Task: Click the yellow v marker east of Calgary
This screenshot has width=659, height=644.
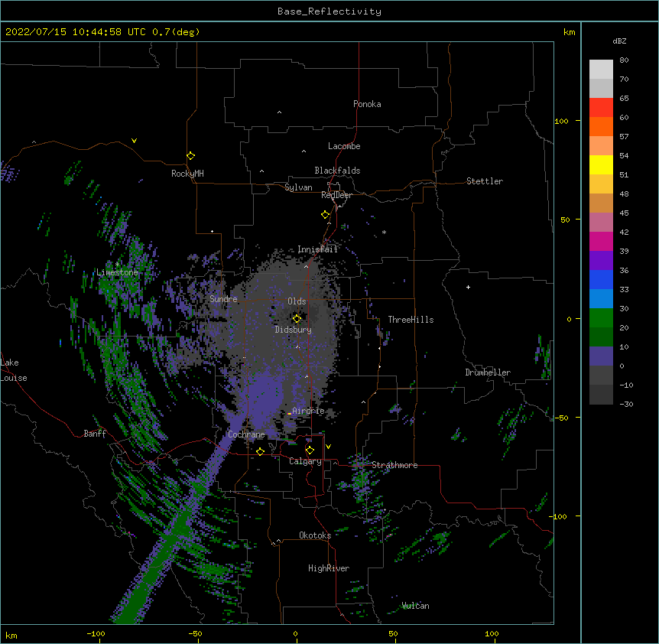Action: [x=328, y=447]
